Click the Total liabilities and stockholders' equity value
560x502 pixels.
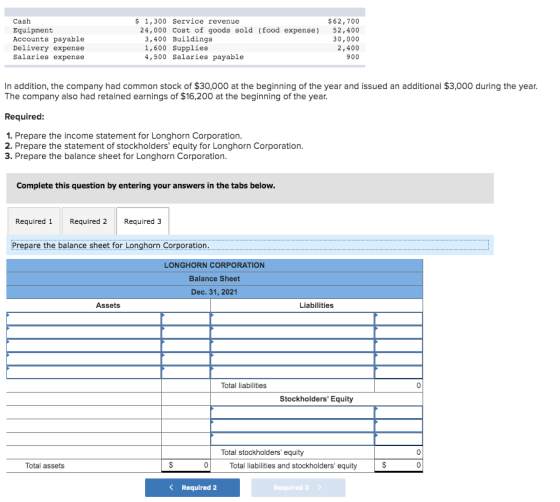coord(399,466)
